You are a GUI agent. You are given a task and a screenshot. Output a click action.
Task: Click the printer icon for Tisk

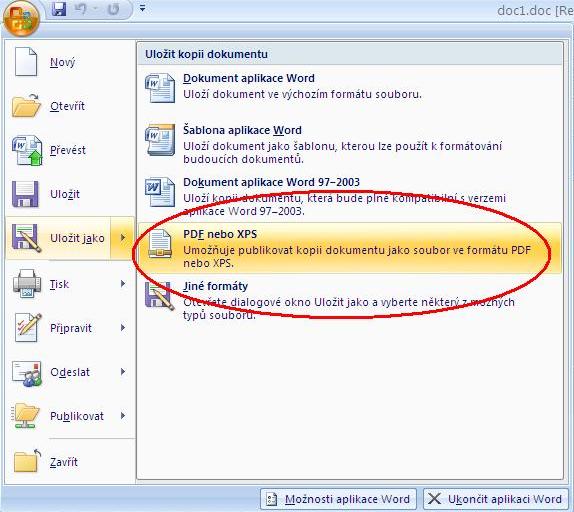pyautogui.click(x=27, y=284)
